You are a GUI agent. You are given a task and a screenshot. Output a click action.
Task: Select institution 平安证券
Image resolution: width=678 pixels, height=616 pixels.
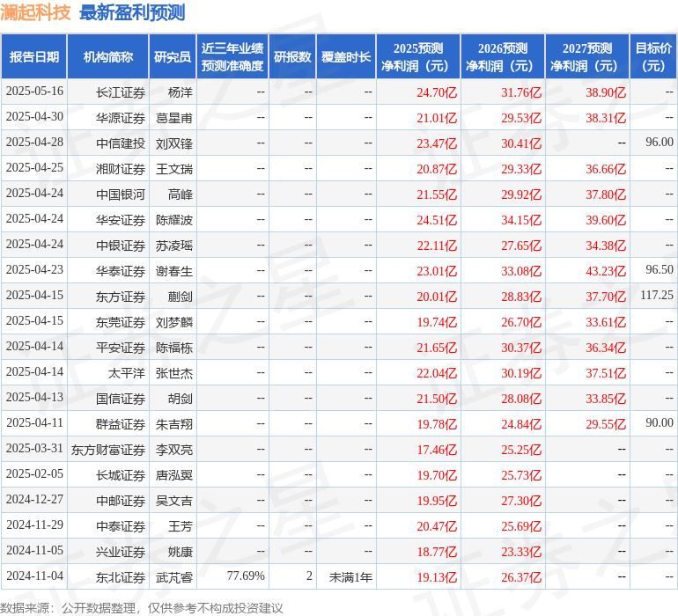point(121,348)
